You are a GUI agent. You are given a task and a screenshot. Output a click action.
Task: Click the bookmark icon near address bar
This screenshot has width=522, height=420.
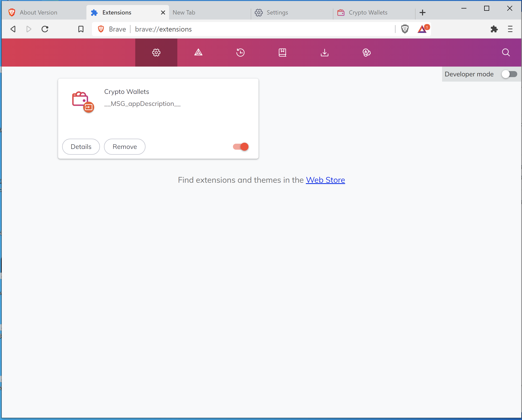coord(81,29)
